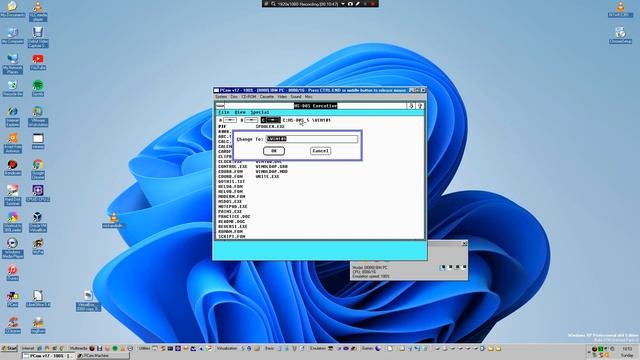Open the System menu in PCem

pyautogui.click(x=221, y=97)
